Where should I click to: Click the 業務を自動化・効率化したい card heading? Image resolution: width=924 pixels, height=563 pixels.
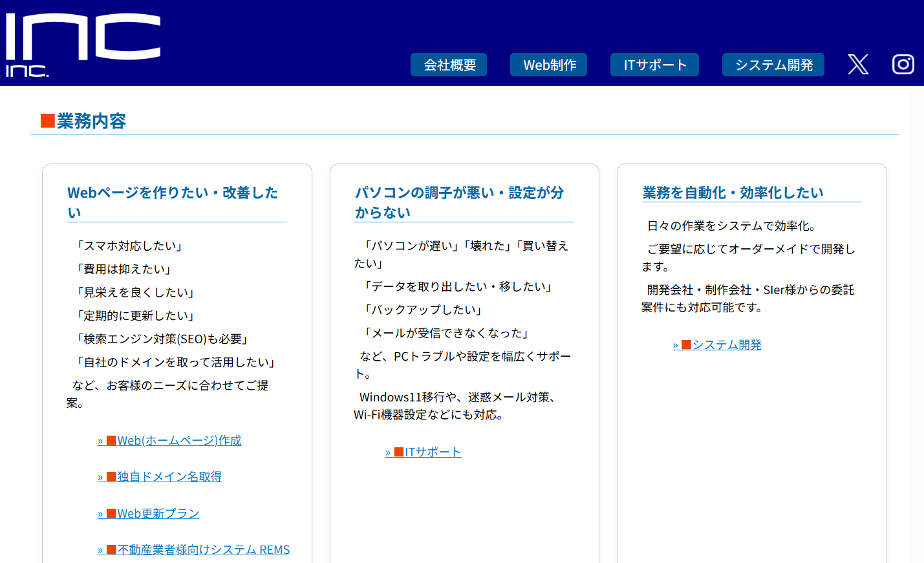tap(731, 192)
